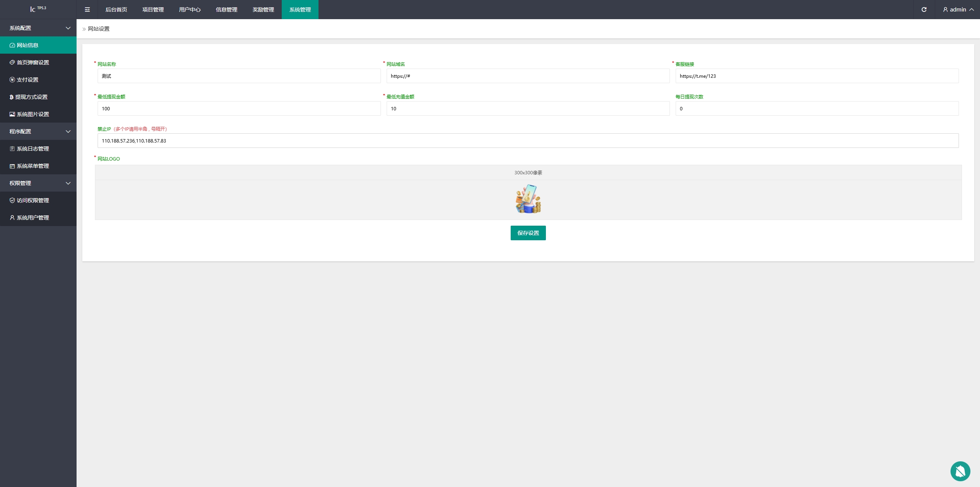Click the table icon beside 系统菜单管理
Viewport: 980px width, 487px height.
point(12,166)
